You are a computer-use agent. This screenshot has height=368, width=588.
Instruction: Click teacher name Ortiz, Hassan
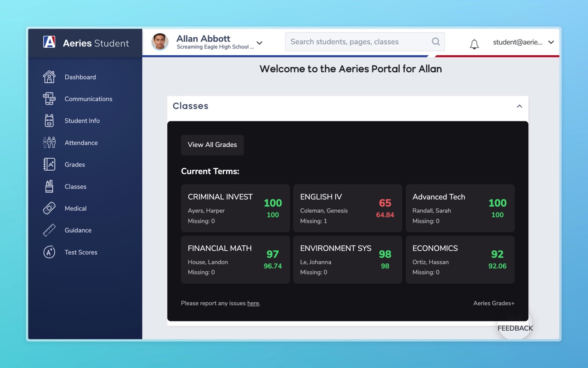[430, 262]
